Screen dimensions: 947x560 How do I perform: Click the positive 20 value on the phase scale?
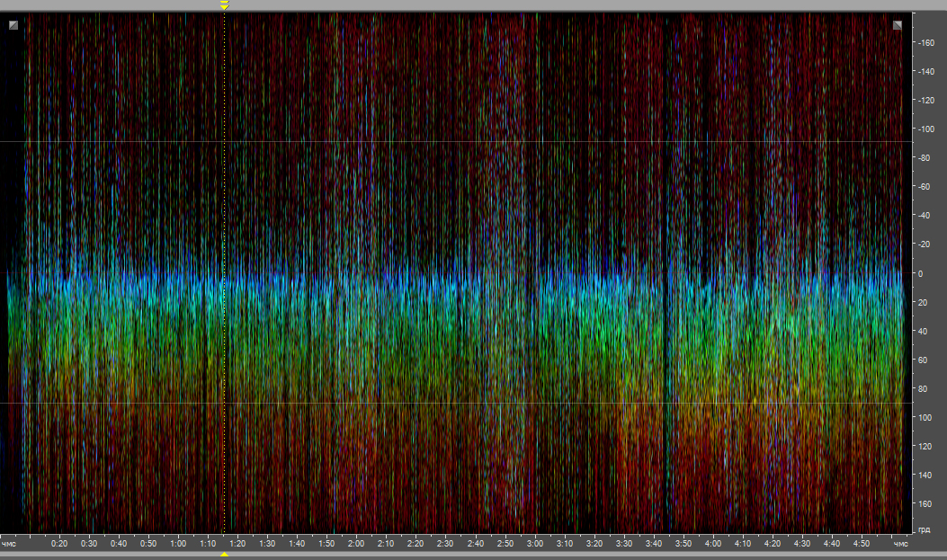pyautogui.click(x=923, y=302)
